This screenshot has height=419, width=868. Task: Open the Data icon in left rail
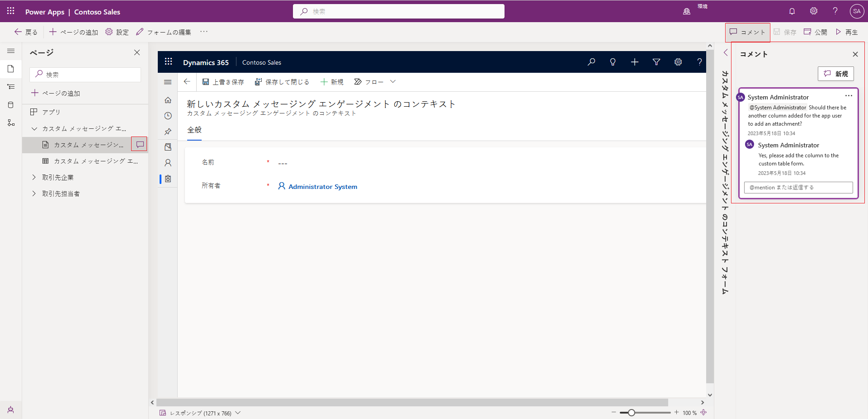point(11,105)
